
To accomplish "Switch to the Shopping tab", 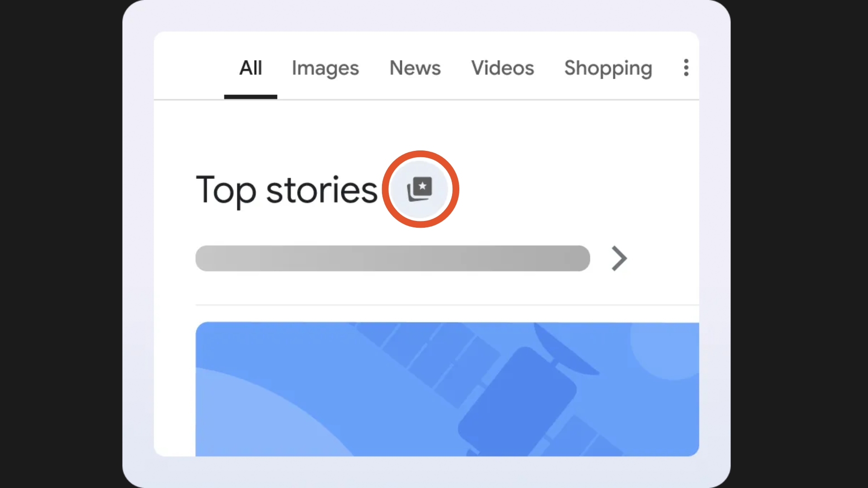I will (x=608, y=68).
